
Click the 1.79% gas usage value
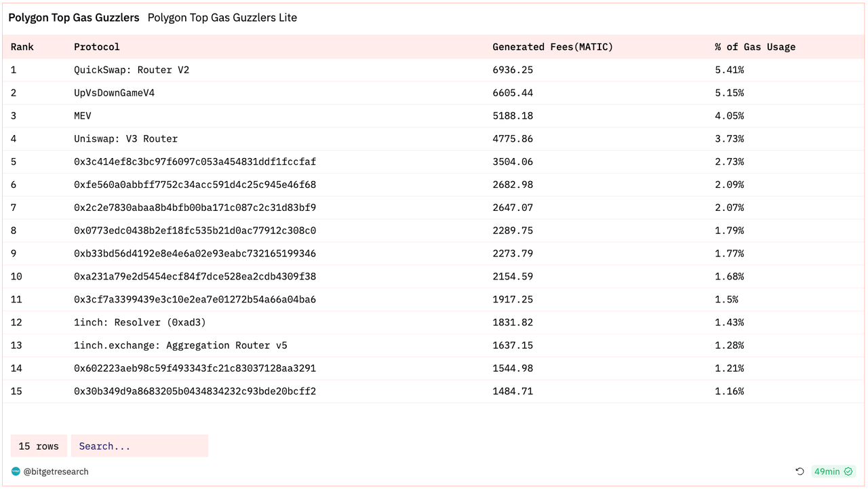[730, 231]
